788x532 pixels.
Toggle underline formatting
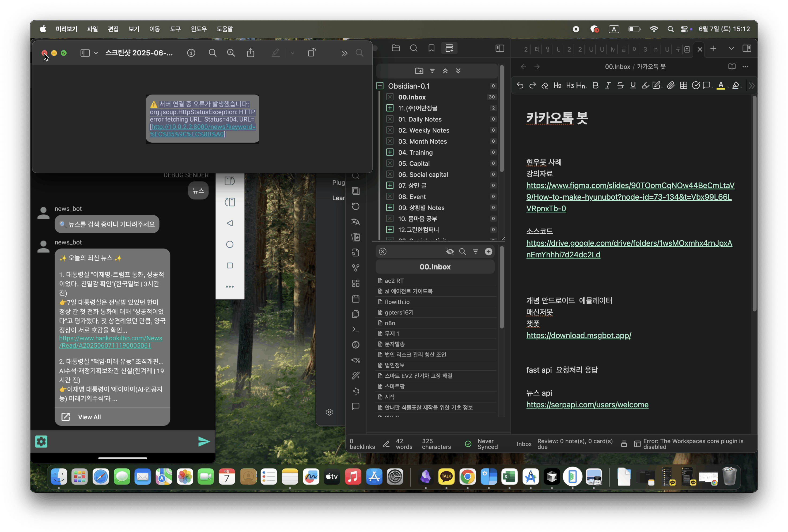tap(633, 85)
